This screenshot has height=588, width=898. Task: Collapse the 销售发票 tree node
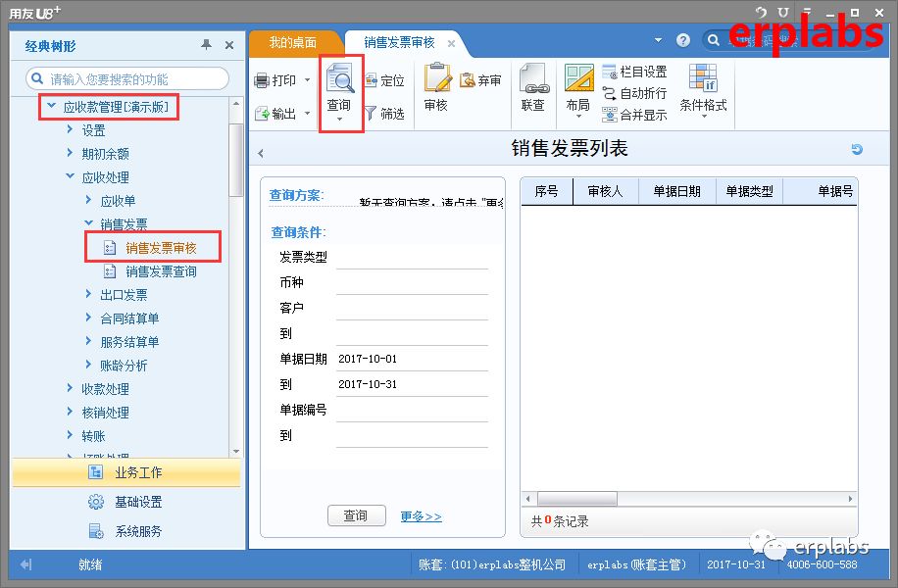[89, 222]
